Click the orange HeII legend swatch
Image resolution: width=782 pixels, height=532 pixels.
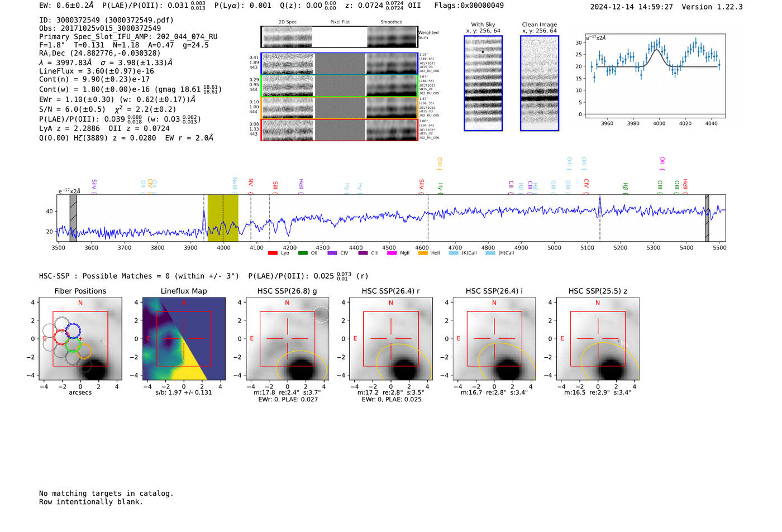point(423,253)
